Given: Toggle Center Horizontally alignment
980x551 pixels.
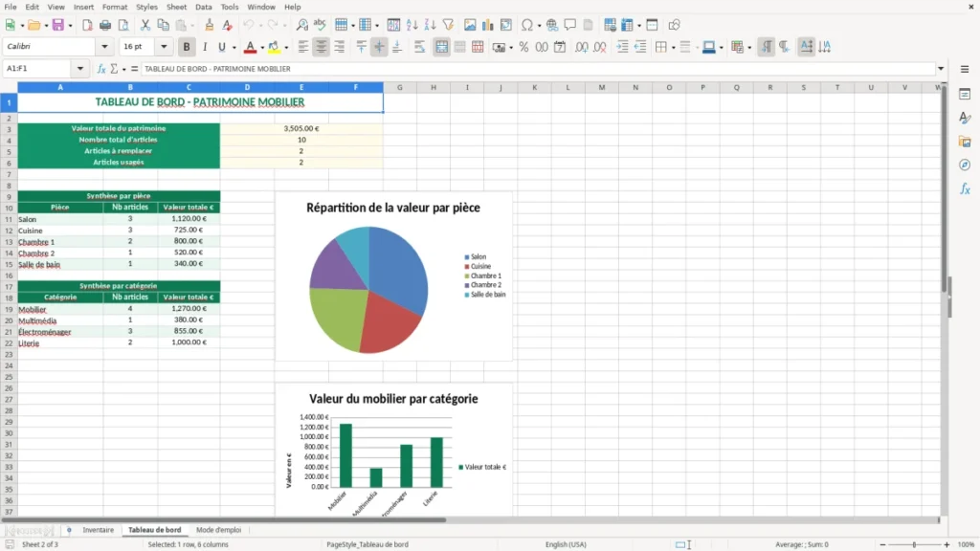Looking at the screenshot, I should point(322,47).
